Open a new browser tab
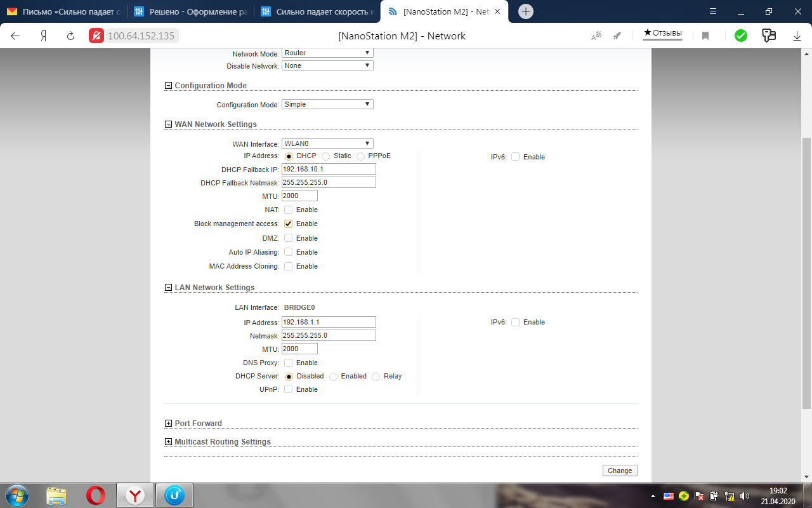The image size is (812, 508). click(525, 11)
